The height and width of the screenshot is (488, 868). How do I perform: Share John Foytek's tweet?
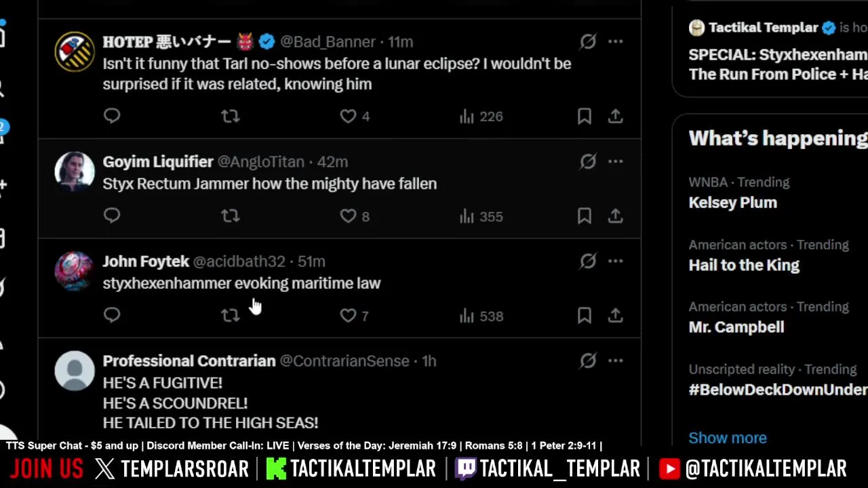(615, 316)
